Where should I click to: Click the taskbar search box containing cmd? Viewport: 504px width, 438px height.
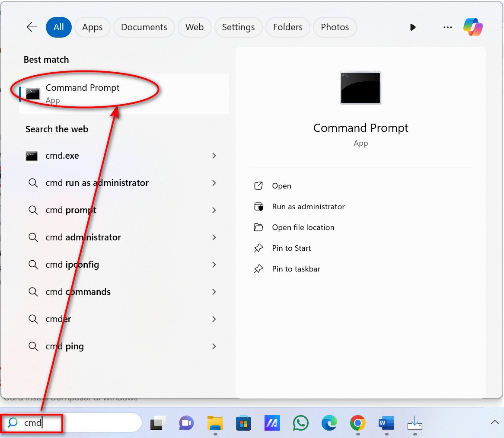click(x=71, y=422)
